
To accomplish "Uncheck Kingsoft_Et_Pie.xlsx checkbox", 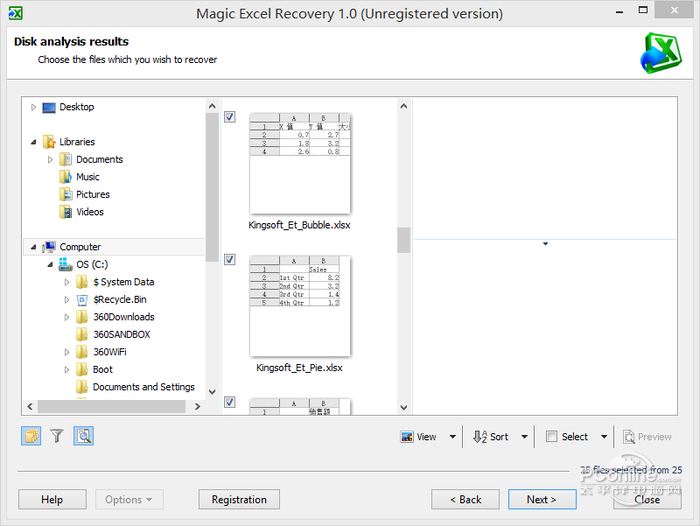I will 230,259.
